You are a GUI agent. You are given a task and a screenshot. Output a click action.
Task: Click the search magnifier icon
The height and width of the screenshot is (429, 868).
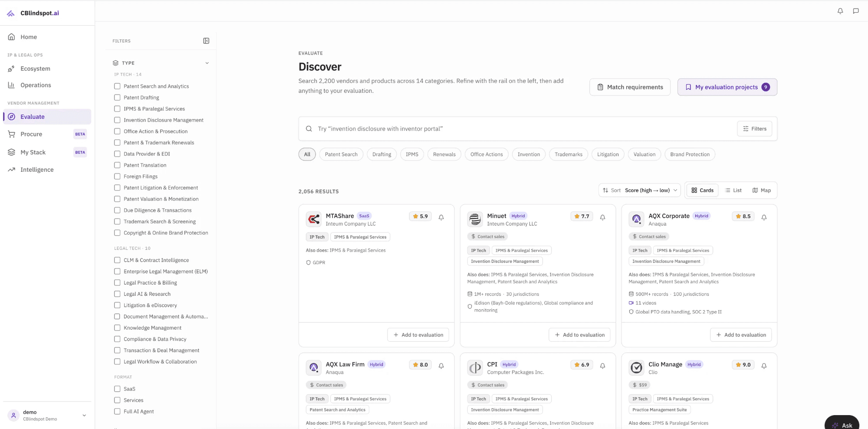(x=309, y=129)
